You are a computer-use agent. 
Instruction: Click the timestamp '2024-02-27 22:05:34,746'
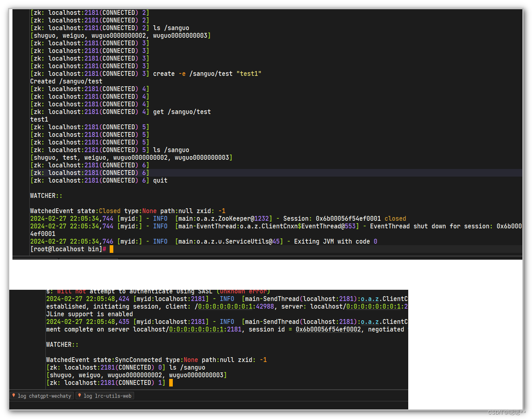tap(72, 242)
